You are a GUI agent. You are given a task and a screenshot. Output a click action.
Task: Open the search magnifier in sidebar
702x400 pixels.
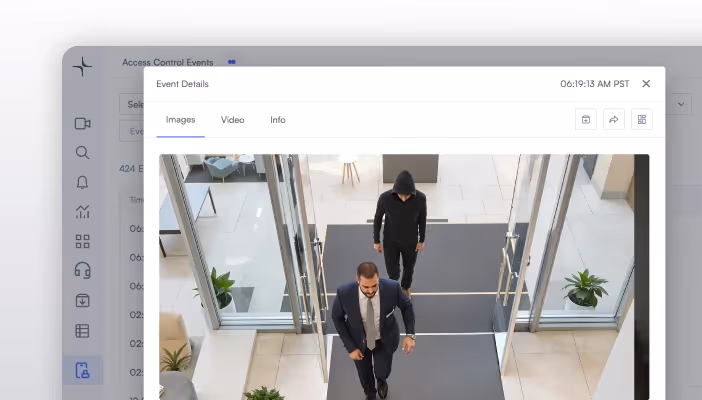[82, 153]
